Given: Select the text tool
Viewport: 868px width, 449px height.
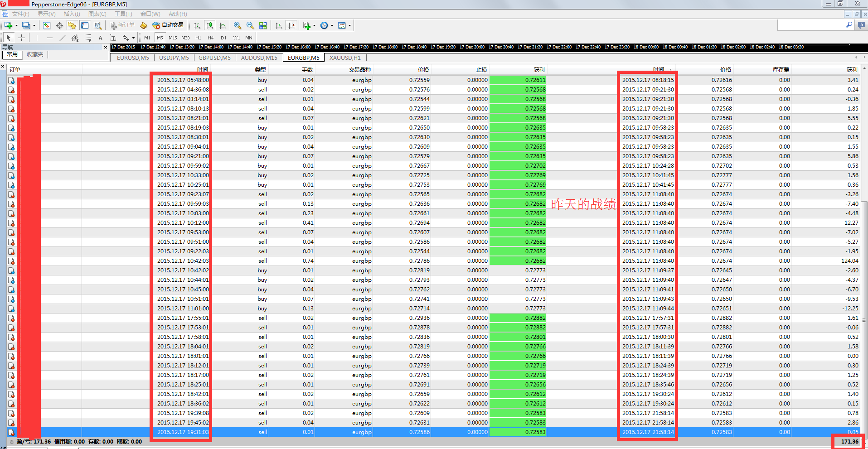Looking at the screenshot, I should pos(101,38).
